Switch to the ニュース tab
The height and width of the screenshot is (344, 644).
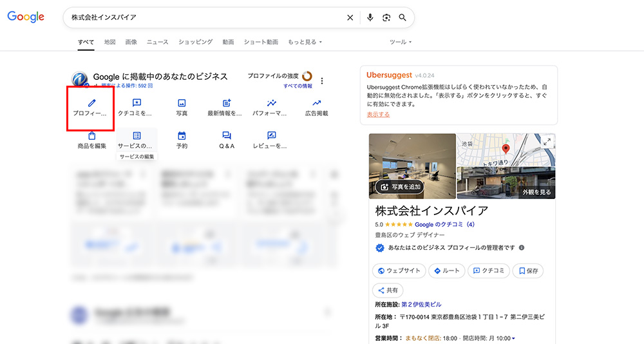(158, 42)
